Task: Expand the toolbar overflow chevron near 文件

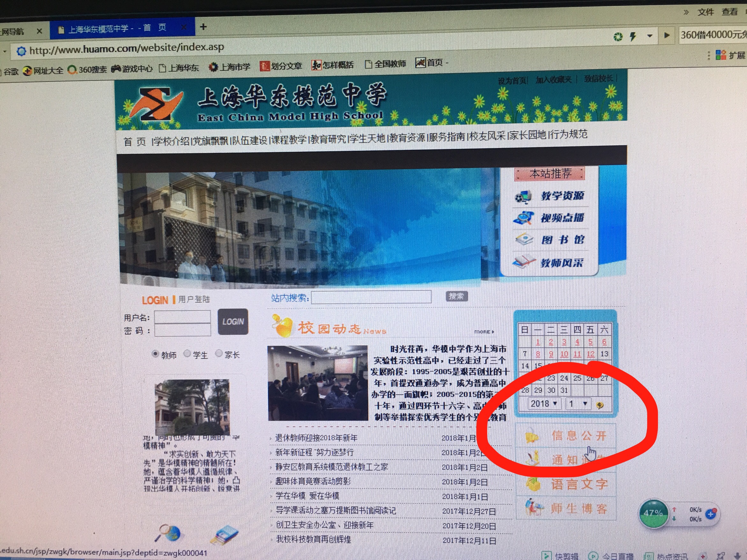Action: tap(685, 12)
